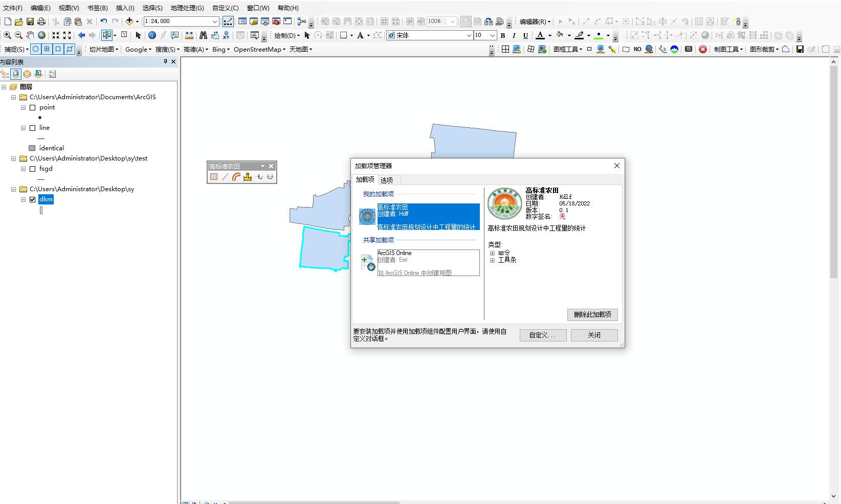
Task: Apply italic with the I icon
Action: [x=514, y=35]
